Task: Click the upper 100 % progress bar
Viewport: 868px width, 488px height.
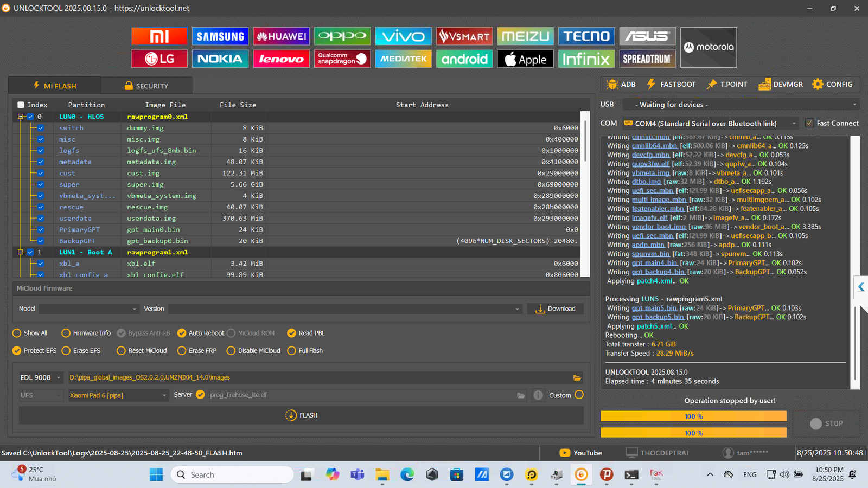Action: point(693,416)
